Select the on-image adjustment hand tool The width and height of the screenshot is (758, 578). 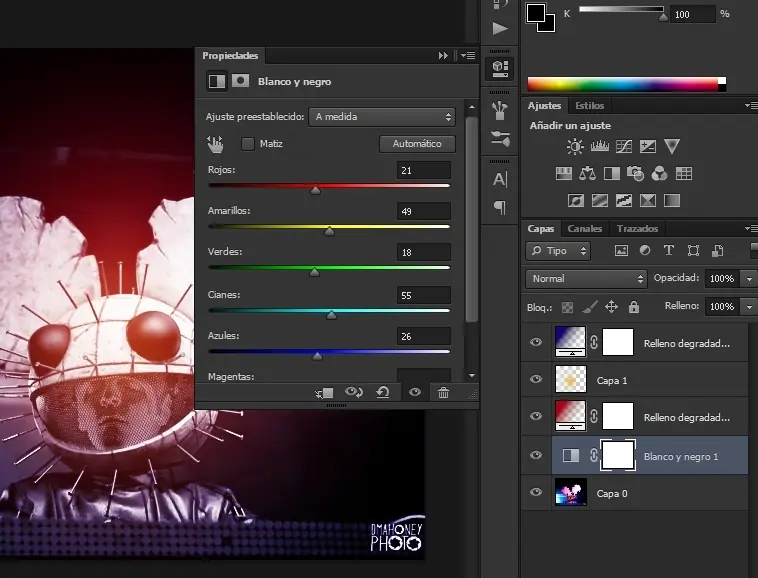tap(215, 144)
